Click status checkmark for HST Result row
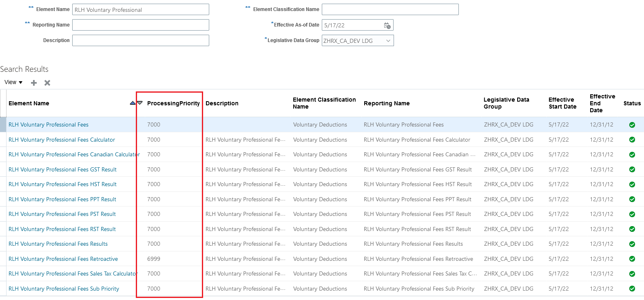644x300 pixels. coord(632,184)
